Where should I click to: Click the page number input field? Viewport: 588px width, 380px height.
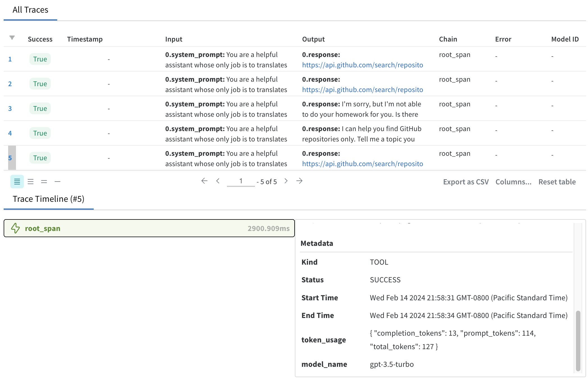(240, 181)
